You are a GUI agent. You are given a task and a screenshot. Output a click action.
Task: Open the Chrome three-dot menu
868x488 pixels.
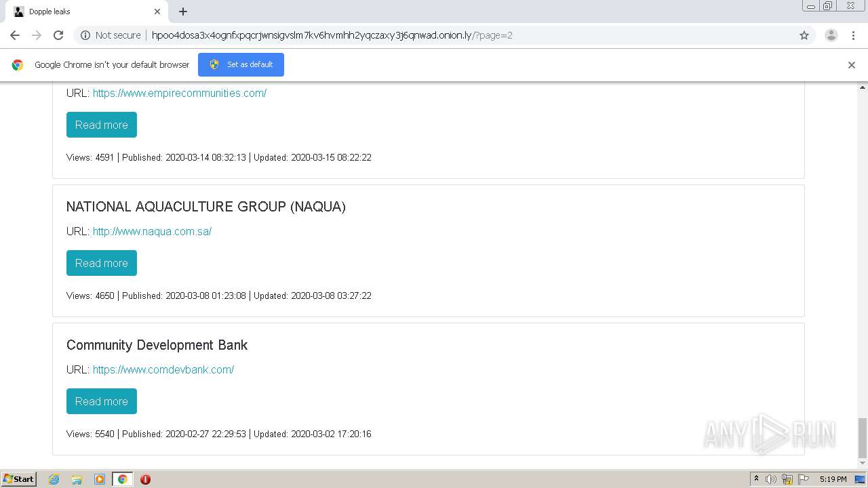coord(853,35)
